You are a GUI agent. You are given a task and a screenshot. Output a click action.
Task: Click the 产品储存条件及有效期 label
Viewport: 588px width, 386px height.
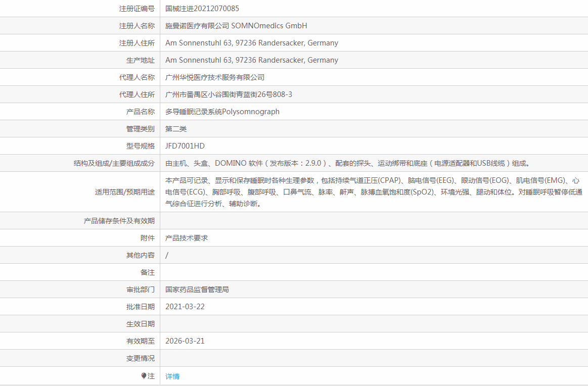119,221
